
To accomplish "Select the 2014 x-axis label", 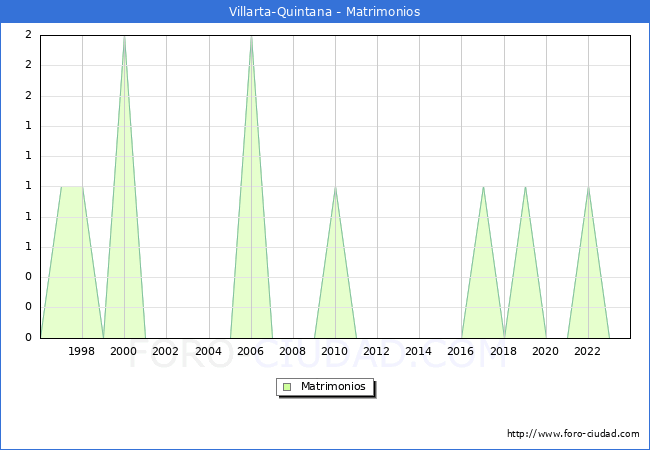I will click(419, 351).
